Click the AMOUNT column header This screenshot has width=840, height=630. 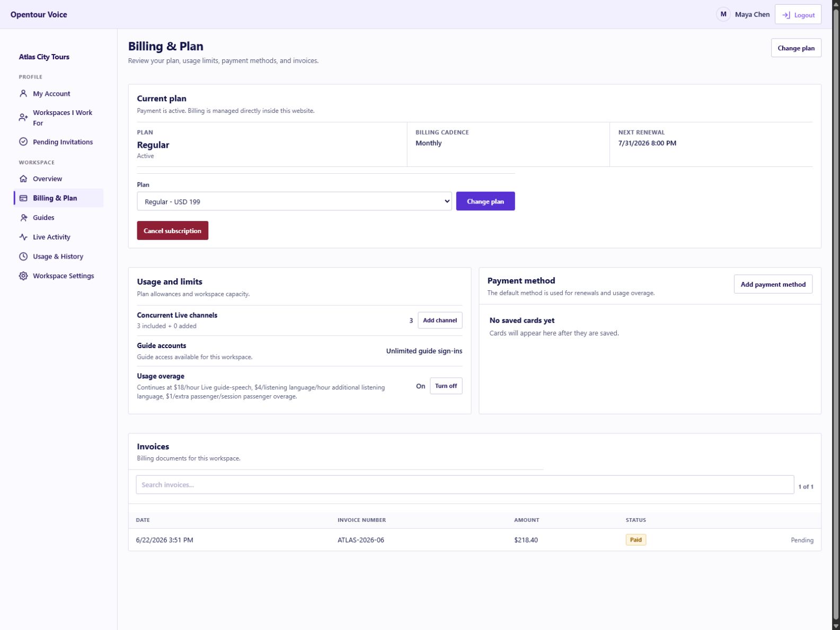click(x=526, y=520)
